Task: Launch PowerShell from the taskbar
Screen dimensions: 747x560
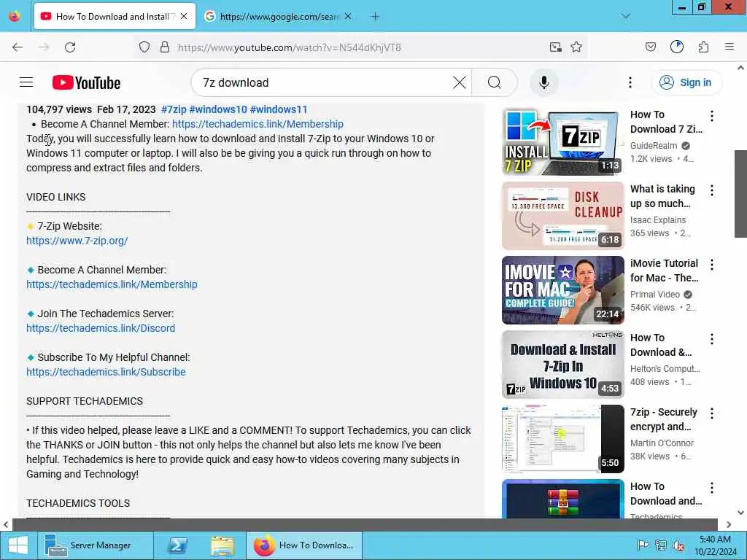Action: (177, 545)
